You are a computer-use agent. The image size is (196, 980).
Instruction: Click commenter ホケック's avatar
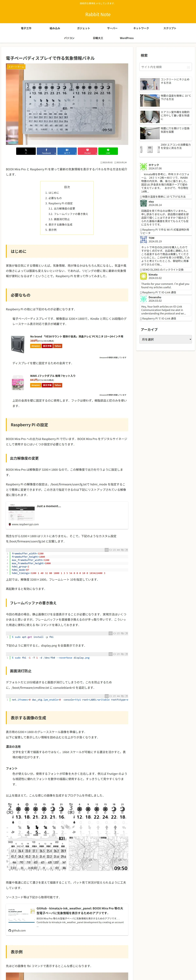coord(143,167)
